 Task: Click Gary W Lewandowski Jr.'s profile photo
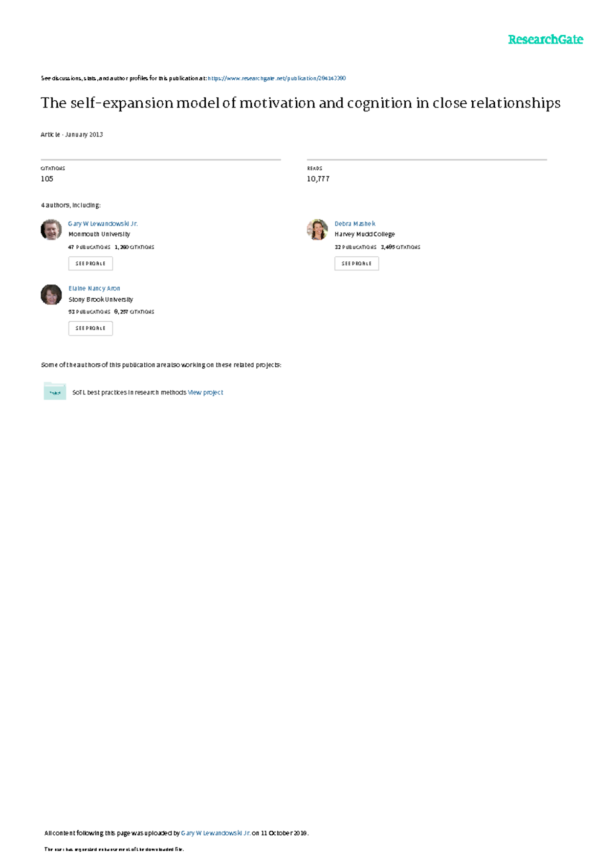click(51, 230)
